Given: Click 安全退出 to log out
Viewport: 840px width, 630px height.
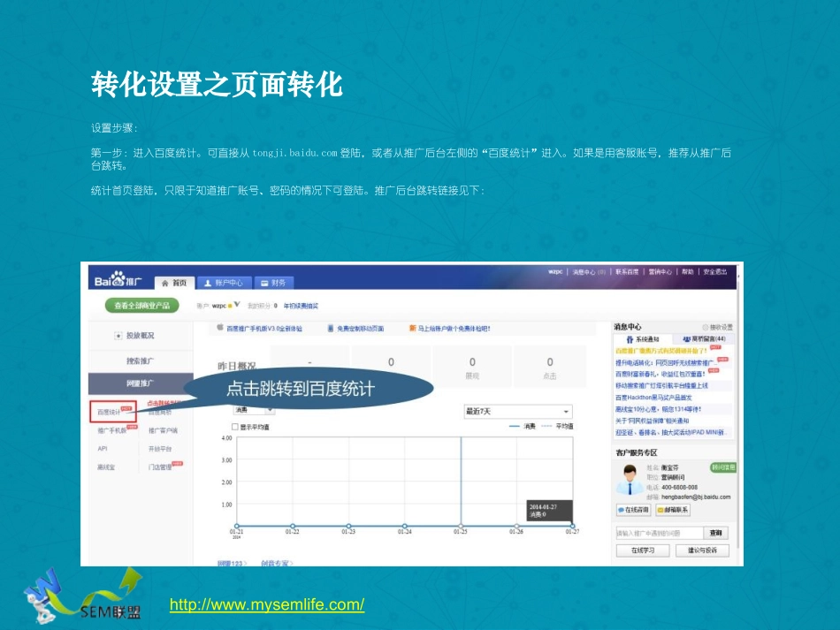Looking at the screenshot, I should pyautogui.click(x=715, y=272).
